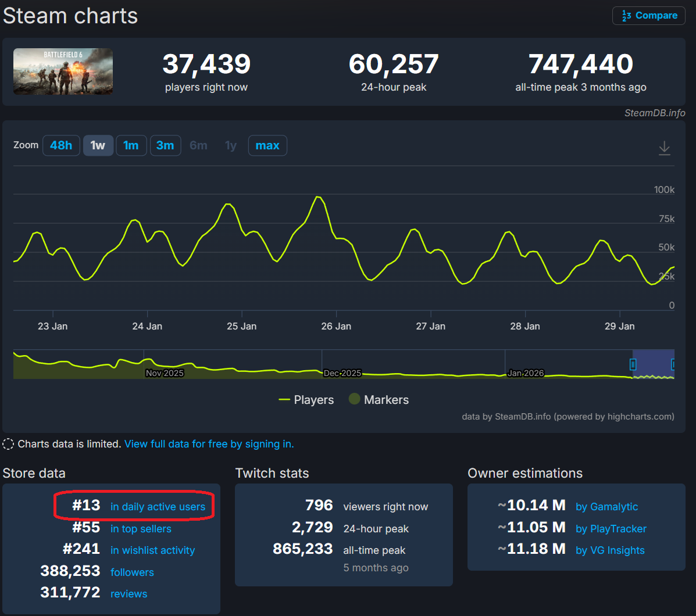The width and height of the screenshot is (696, 616).
Task: Set chart zoom to 1w
Action: pos(98,145)
